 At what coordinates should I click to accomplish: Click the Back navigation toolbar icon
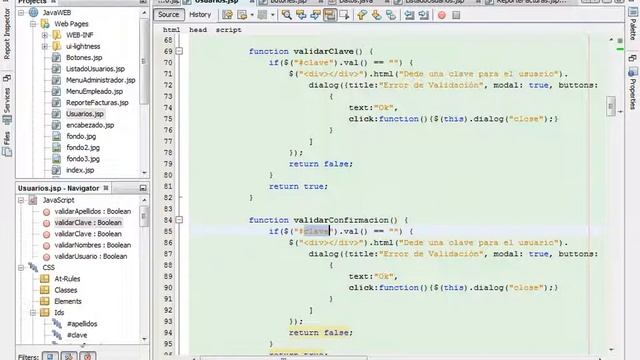pos(242,15)
